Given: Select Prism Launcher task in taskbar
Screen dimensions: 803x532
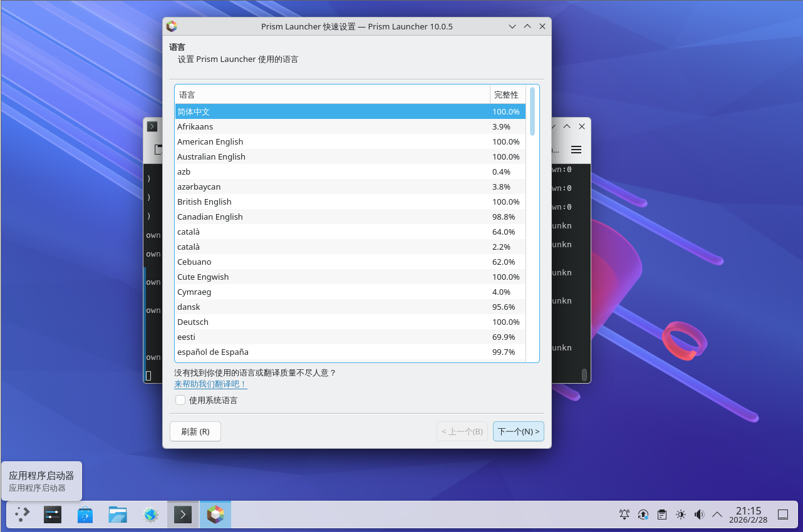Looking at the screenshot, I should tap(215, 514).
